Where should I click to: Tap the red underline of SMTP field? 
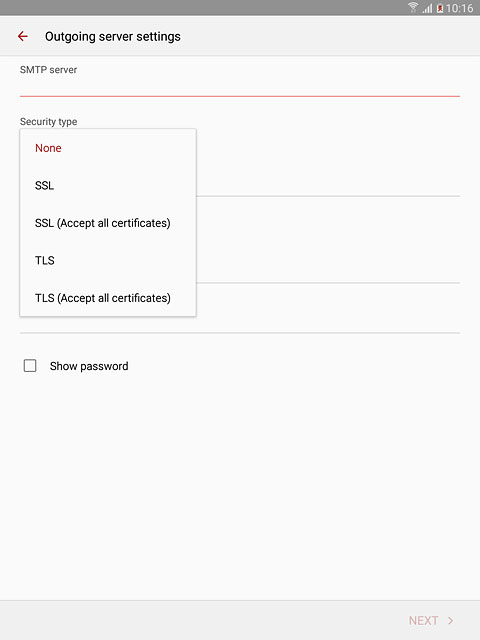(x=240, y=96)
